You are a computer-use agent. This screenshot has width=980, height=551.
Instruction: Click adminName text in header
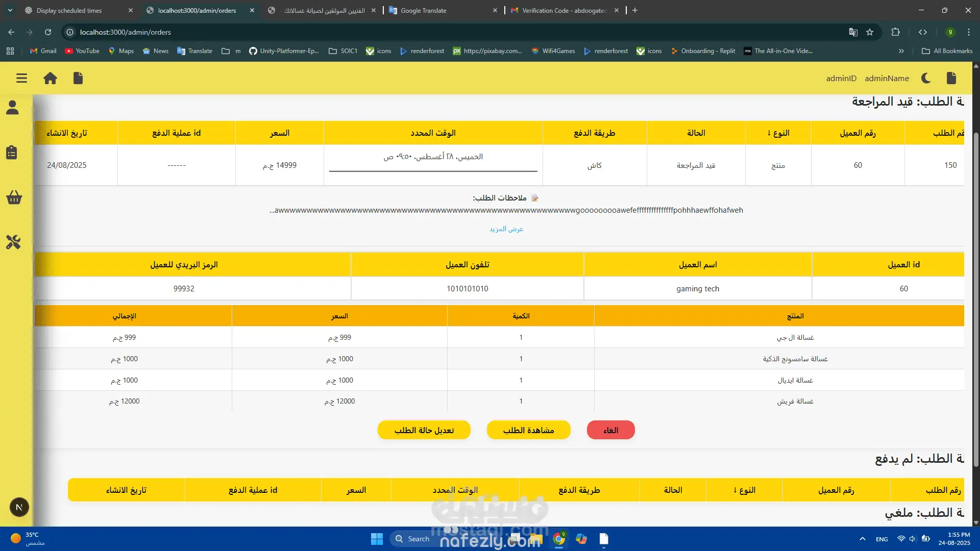point(887,78)
